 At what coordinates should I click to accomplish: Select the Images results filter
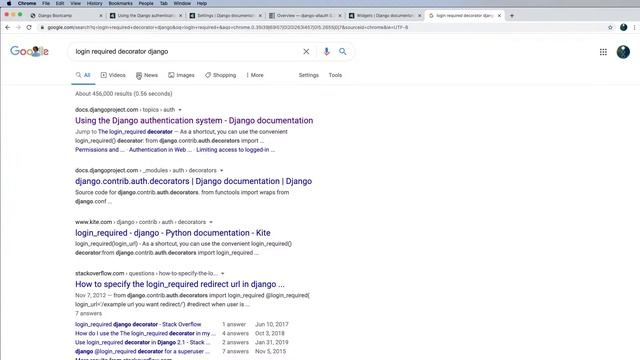(x=181, y=75)
